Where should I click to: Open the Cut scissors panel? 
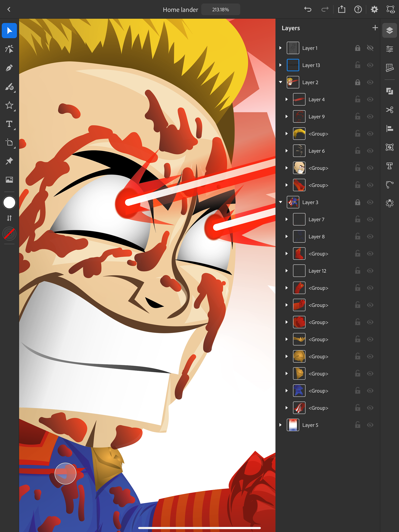point(389,110)
